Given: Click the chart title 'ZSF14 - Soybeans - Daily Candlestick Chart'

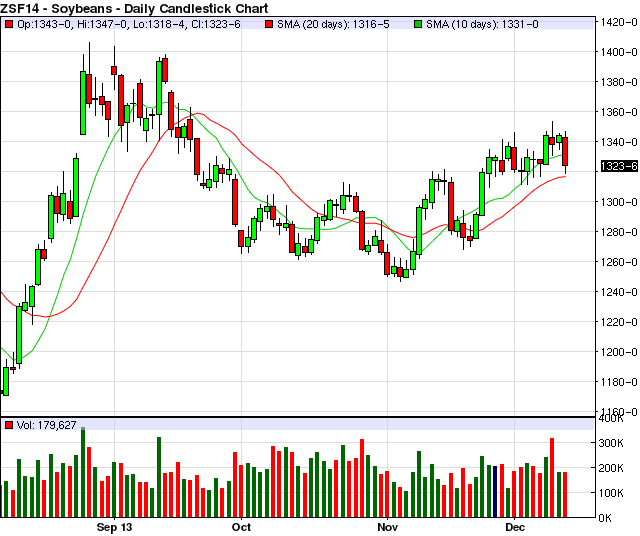Looking at the screenshot, I should coord(134,8).
